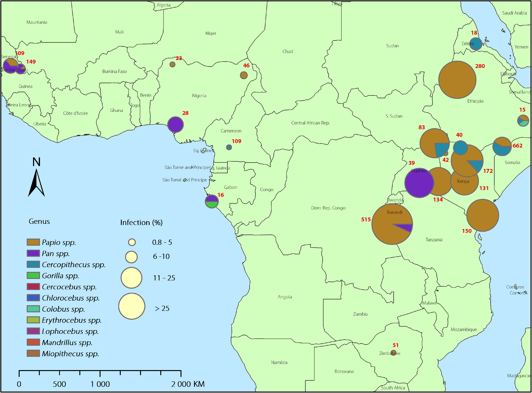Click the north arrow compass symbol

[36, 177]
